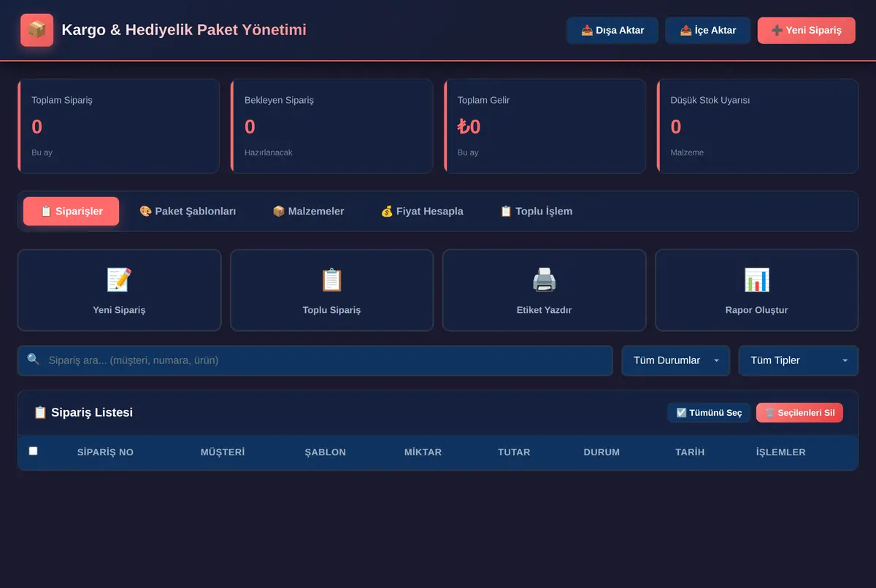Open the Fiyat Hesapla tab
This screenshot has width=876, height=588.
422,211
